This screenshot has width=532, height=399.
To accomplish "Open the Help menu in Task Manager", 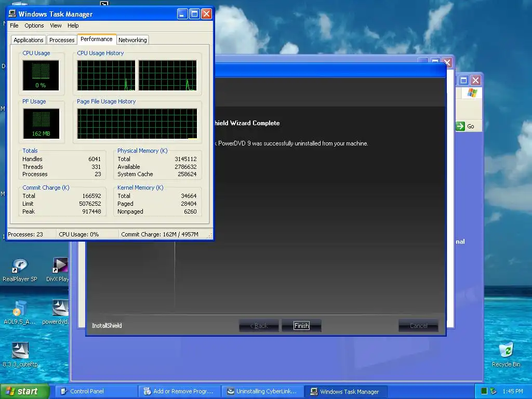I will tap(73, 25).
